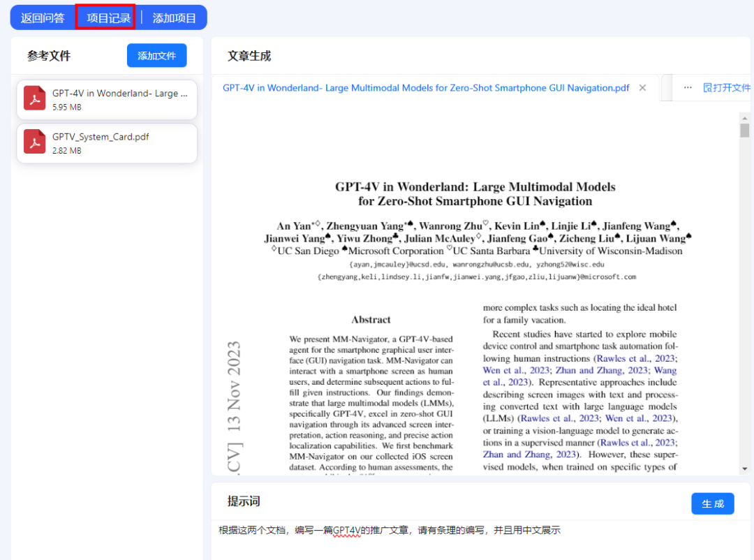The image size is (754, 560).
Task: Close the GPT-4V in Wonderland PDF tab
Action: coord(642,87)
